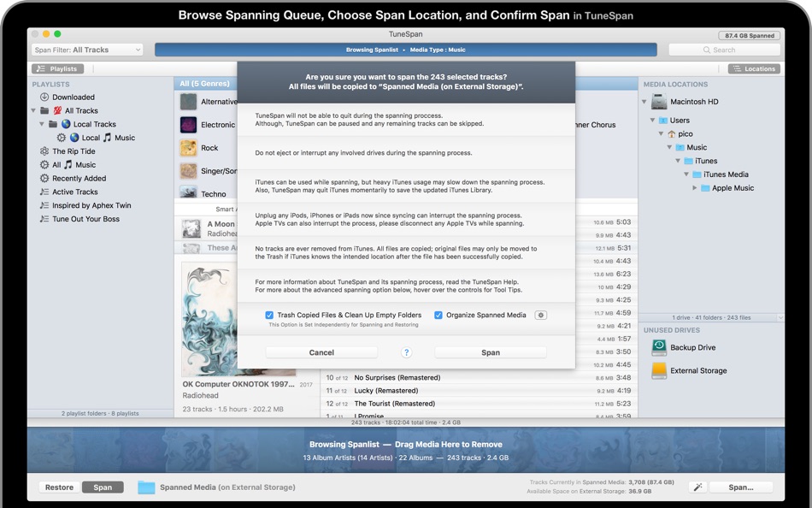Select the Backup Drive icon
Image resolution: width=812 pixels, height=508 pixels.
tap(659, 347)
